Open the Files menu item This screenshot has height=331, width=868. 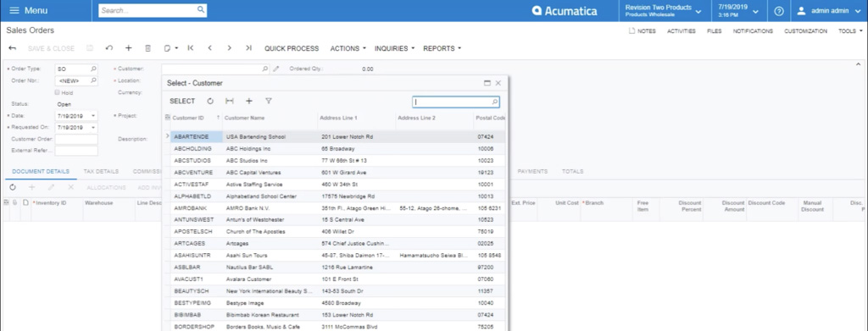click(714, 31)
